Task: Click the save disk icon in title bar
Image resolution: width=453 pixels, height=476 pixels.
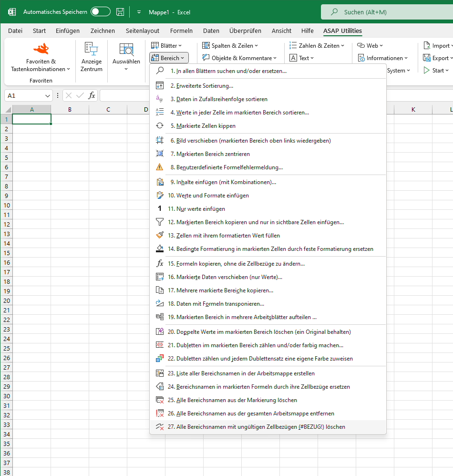Action: click(120, 12)
